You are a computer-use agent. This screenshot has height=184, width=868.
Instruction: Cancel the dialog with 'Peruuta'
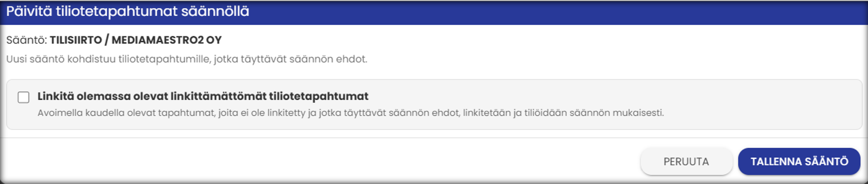pos(686,161)
